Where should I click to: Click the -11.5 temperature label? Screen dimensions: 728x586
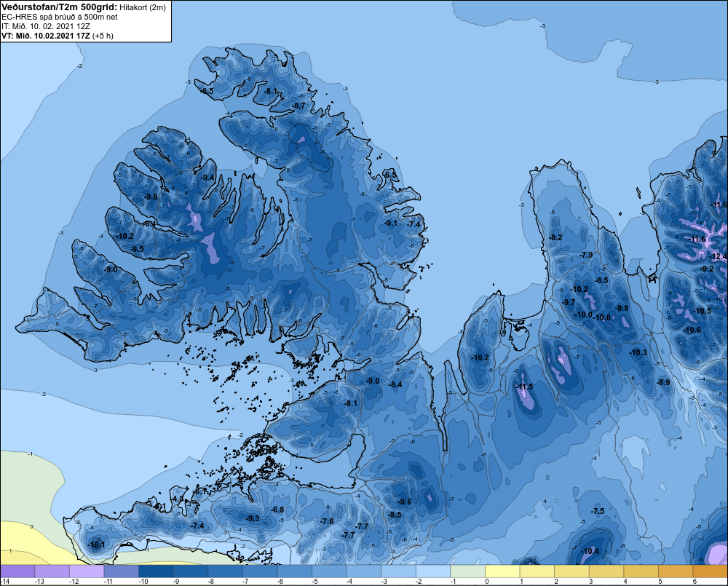coord(524,387)
